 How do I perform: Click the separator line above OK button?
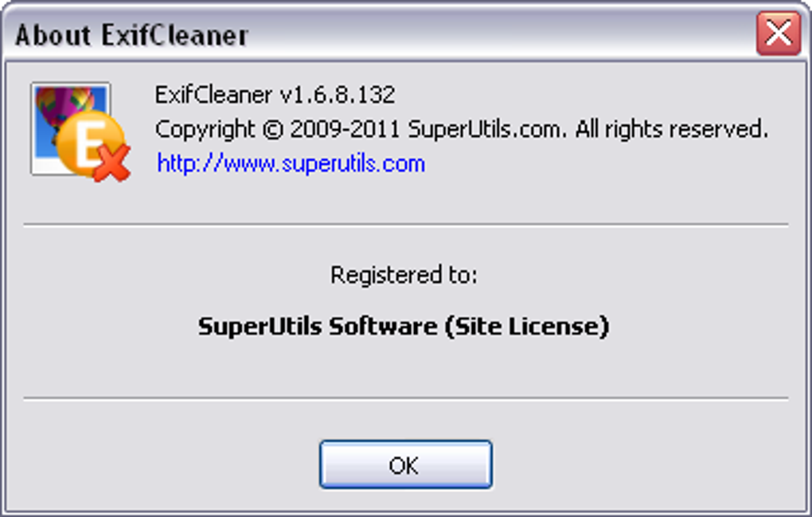pos(405,398)
